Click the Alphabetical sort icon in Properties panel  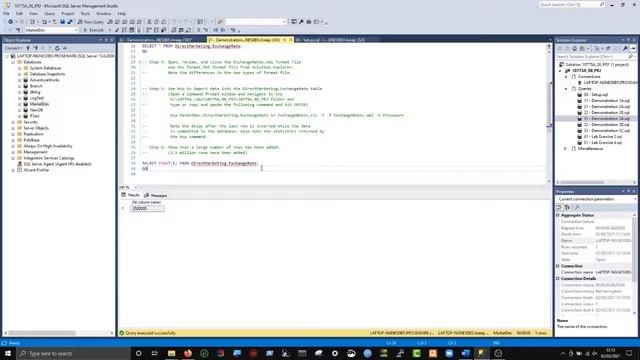(567, 207)
